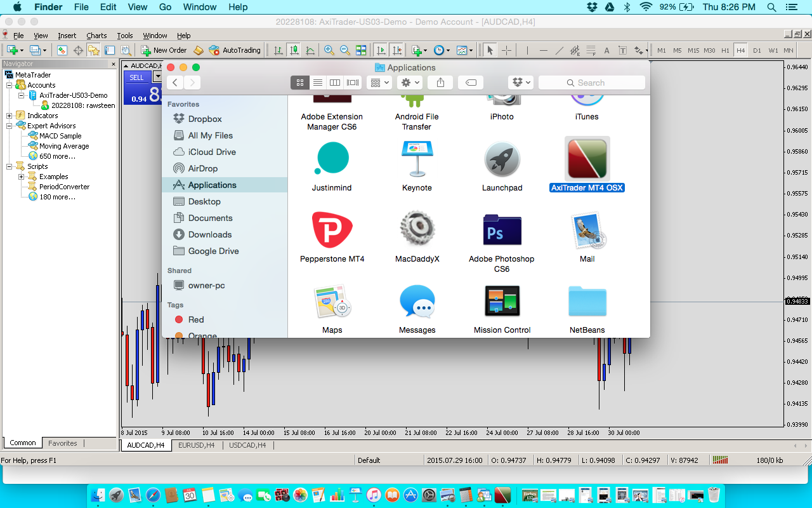Switch timeframe to D1

pyautogui.click(x=757, y=50)
